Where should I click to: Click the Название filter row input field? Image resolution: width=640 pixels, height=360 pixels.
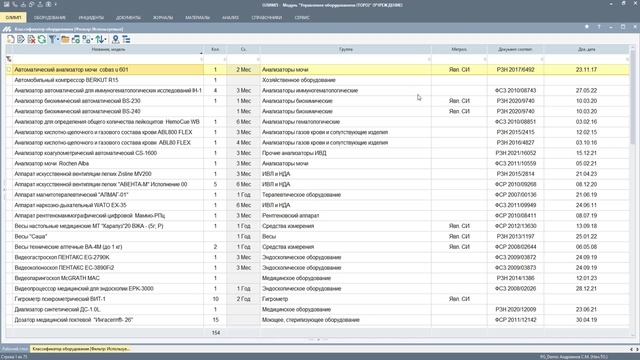pyautogui.click(x=108, y=59)
